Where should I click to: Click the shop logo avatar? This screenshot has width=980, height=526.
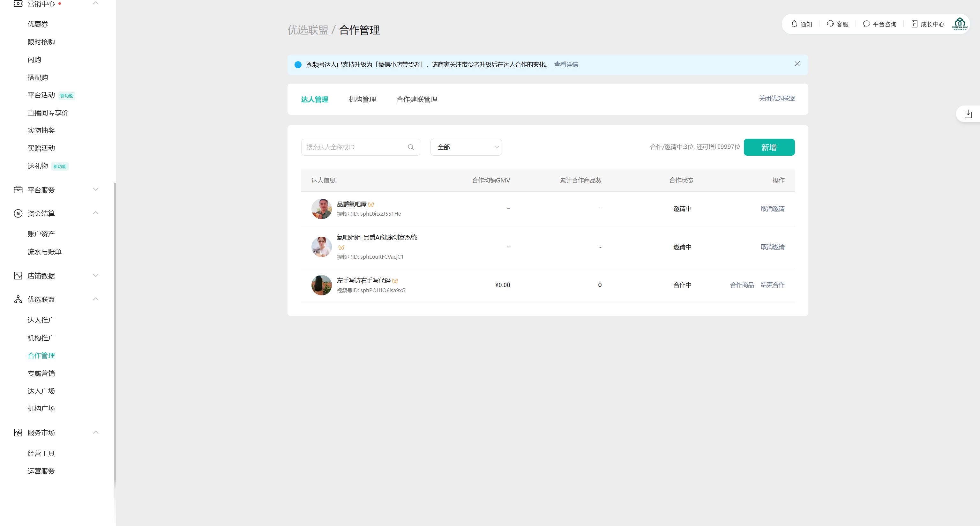click(x=960, y=24)
